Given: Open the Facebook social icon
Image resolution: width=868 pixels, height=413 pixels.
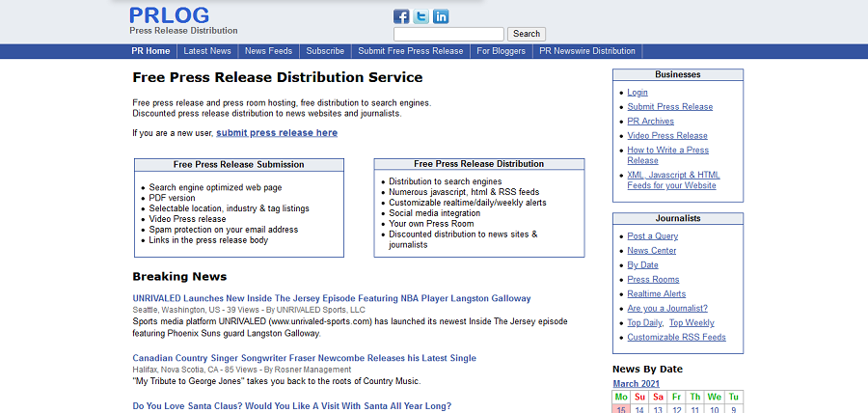Looking at the screenshot, I should pyautogui.click(x=401, y=16).
